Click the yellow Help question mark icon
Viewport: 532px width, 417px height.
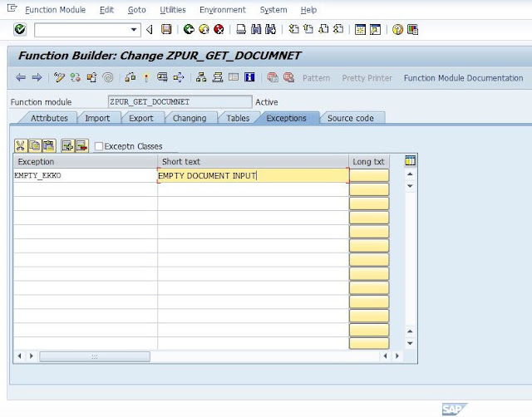397,30
